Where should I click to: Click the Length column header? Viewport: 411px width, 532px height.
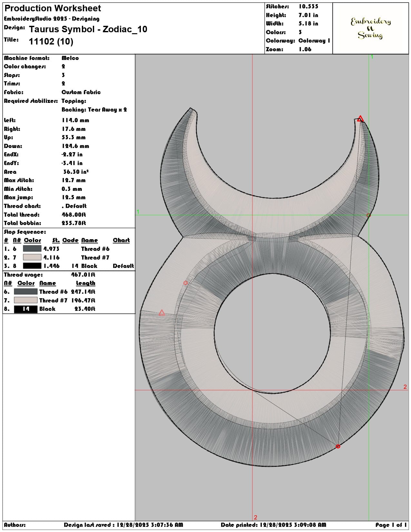point(85,283)
